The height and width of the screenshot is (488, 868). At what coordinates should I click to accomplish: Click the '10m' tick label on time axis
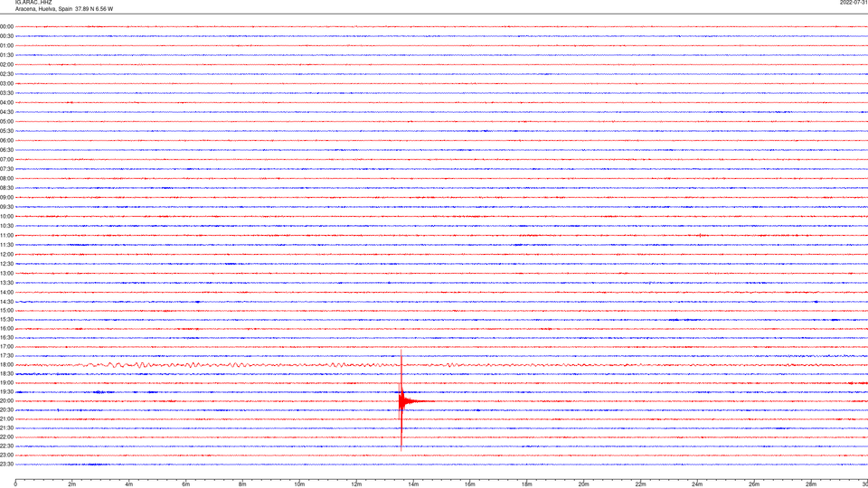(x=299, y=484)
